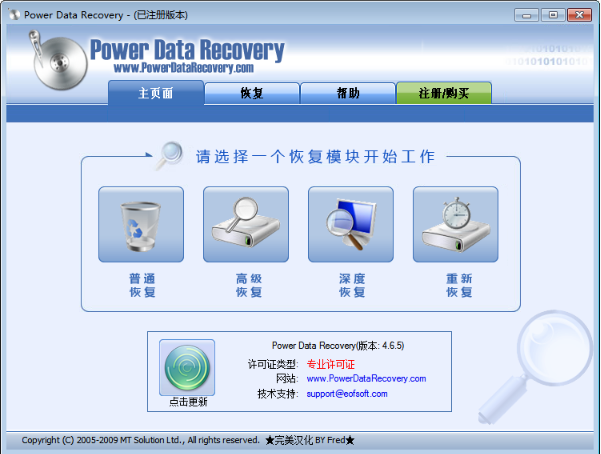The width and height of the screenshot is (601, 454).
Task: Switch to the 恢复 tab
Action: [x=252, y=93]
